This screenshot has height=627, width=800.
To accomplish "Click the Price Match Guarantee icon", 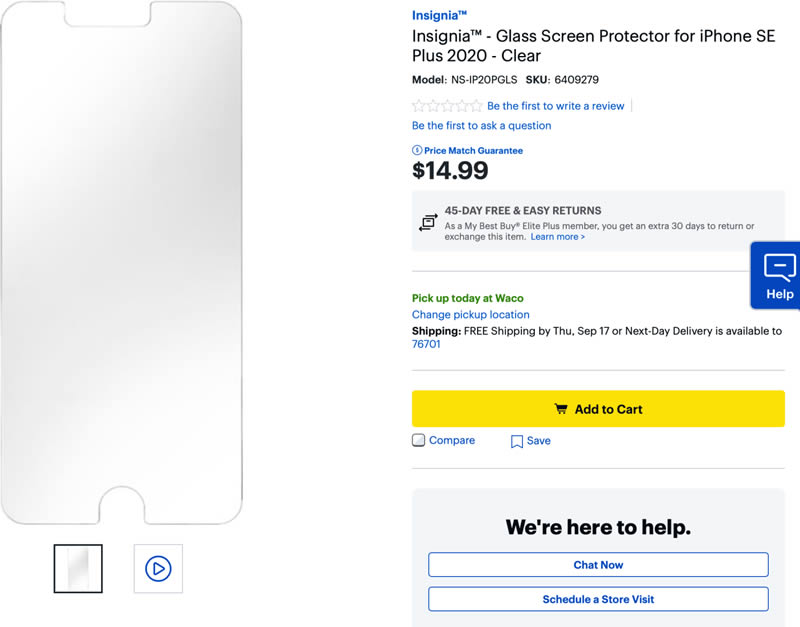I will pyautogui.click(x=417, y=151).
